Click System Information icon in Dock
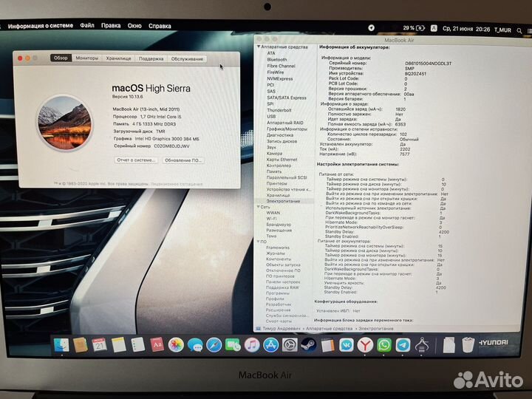 [x=422, y=345]
